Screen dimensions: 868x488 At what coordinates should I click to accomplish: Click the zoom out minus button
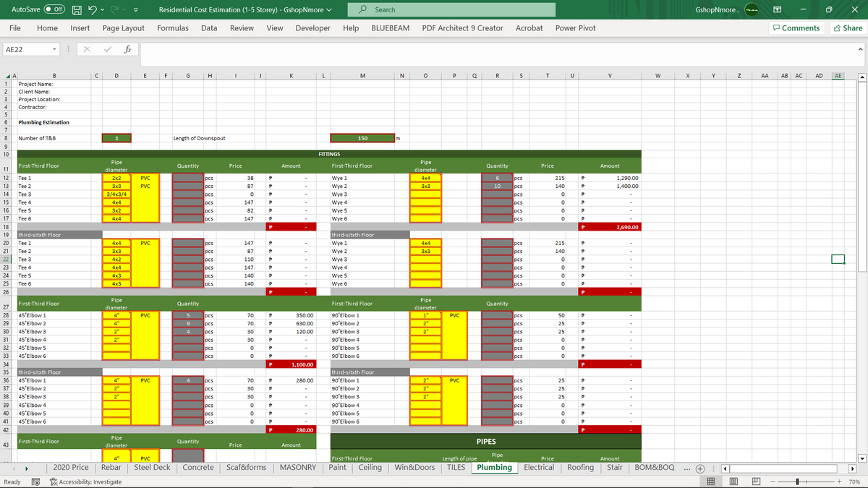772,481
